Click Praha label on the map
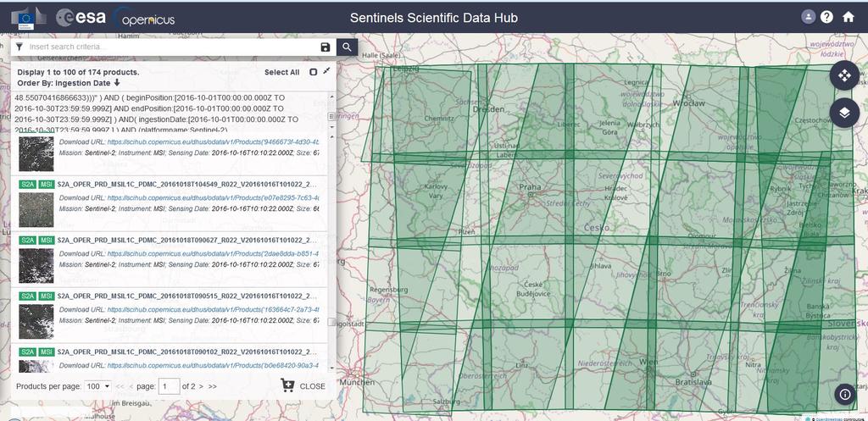 pyautogui.click(x=530, y=187)
